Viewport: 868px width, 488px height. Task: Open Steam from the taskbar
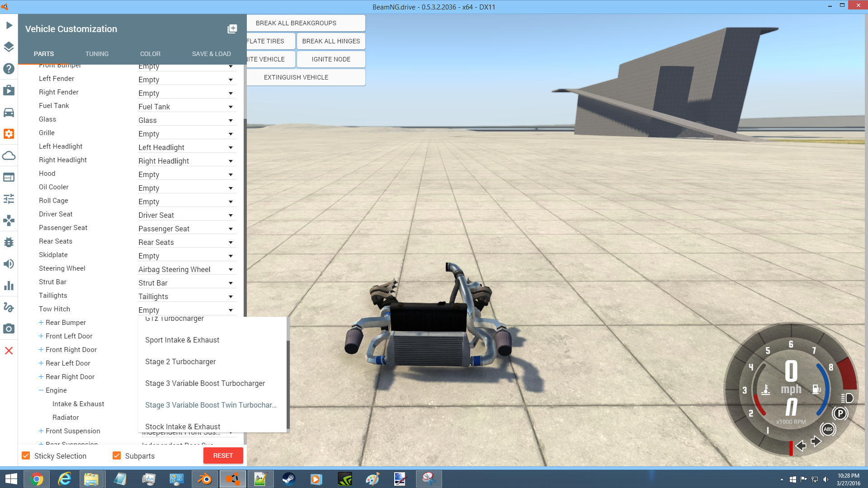click(289, 479)
